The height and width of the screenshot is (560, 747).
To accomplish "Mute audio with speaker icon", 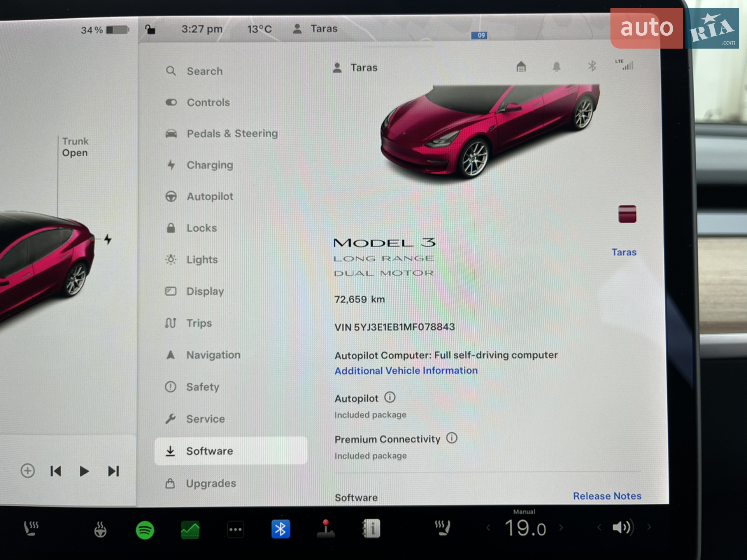I will [623, 527].
